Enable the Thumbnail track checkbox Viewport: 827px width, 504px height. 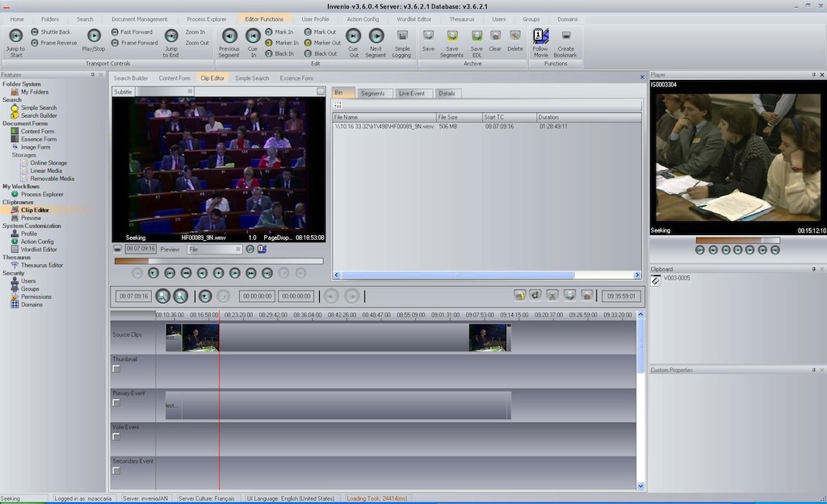[x=116, y=369]
